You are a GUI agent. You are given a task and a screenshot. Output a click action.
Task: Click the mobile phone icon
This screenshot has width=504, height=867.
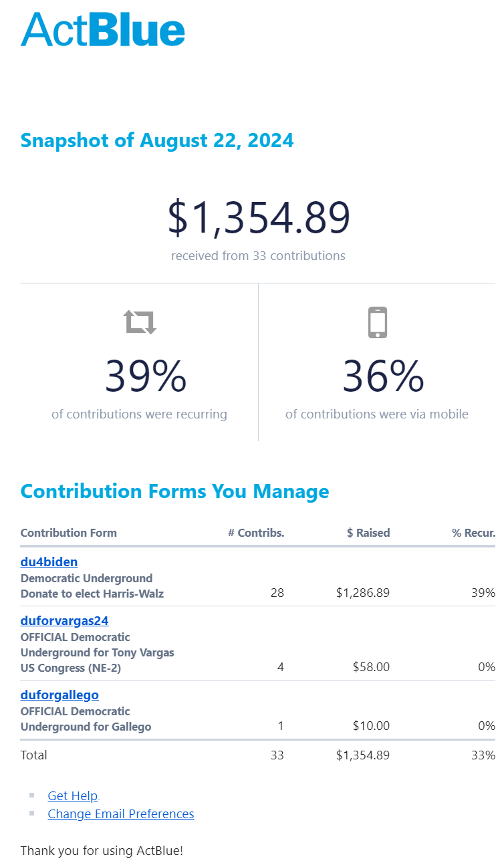click(x=377, y=322)
